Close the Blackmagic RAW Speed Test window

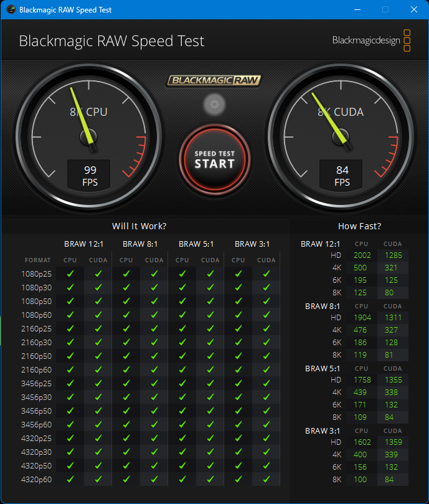click(414, 9)
